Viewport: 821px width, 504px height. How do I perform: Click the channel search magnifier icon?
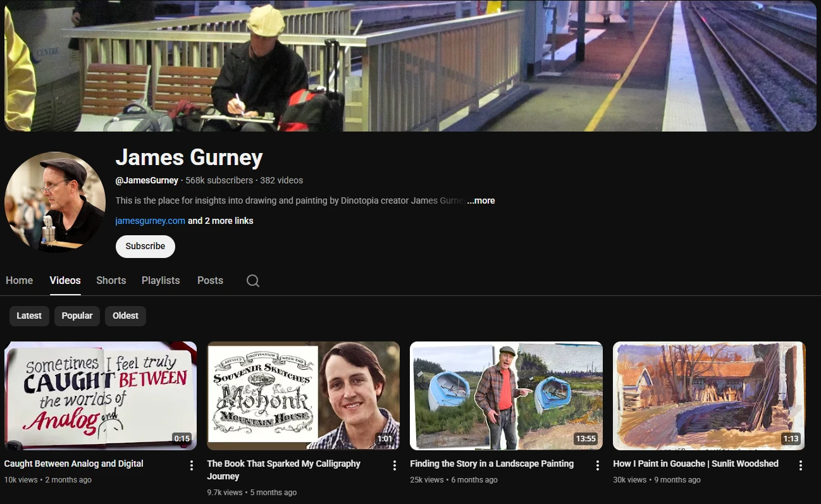(x=253, y=281)
